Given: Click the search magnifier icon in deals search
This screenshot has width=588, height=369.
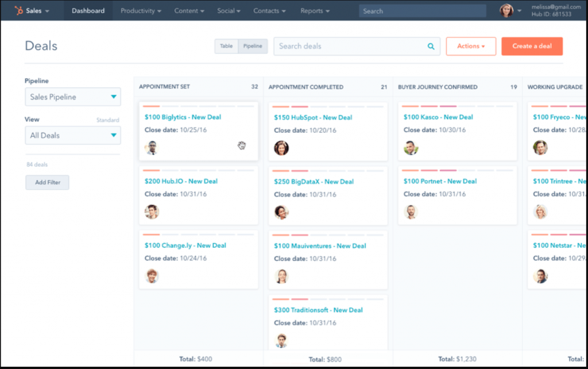Looking at the screenshot, I should coord(431,46).
